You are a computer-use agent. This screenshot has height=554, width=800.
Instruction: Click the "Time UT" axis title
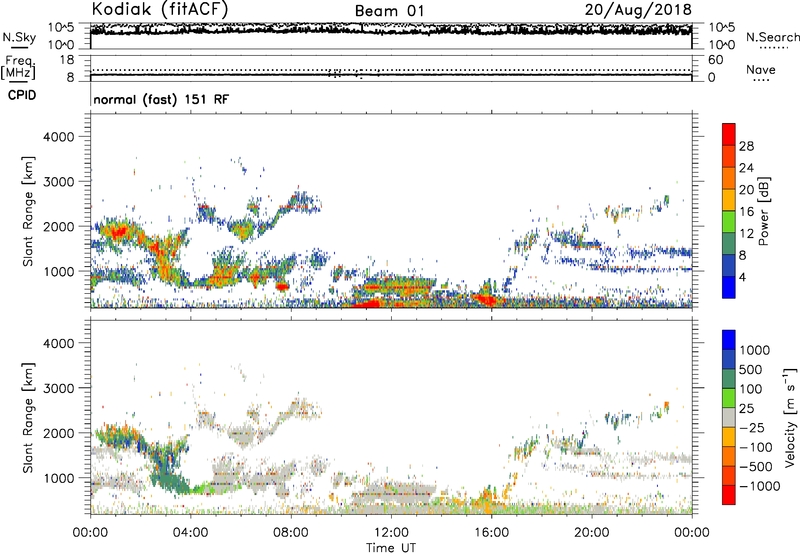pos(391,548)
